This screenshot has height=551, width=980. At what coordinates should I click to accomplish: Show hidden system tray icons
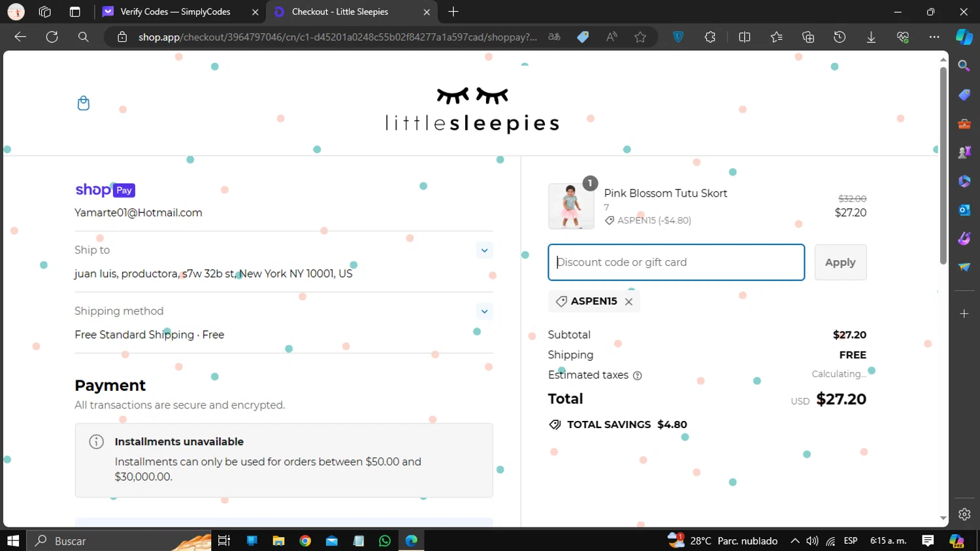click(x=794, y=541)
